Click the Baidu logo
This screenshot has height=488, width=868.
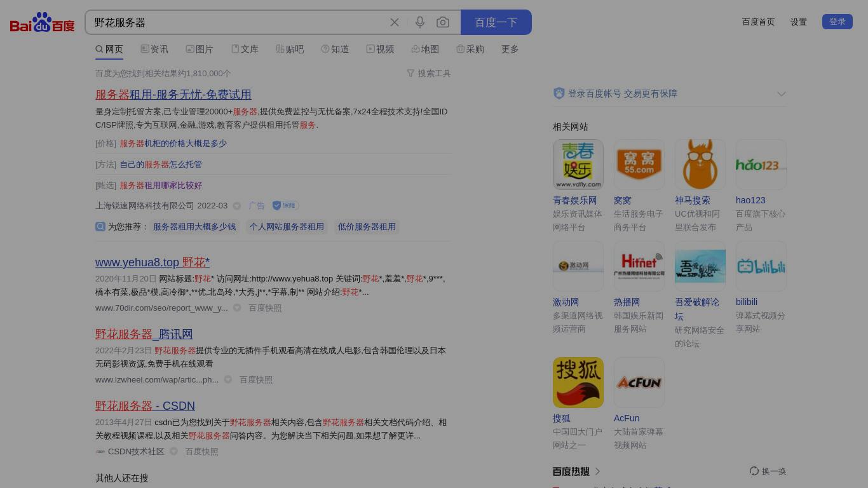(x=43, y=22)
